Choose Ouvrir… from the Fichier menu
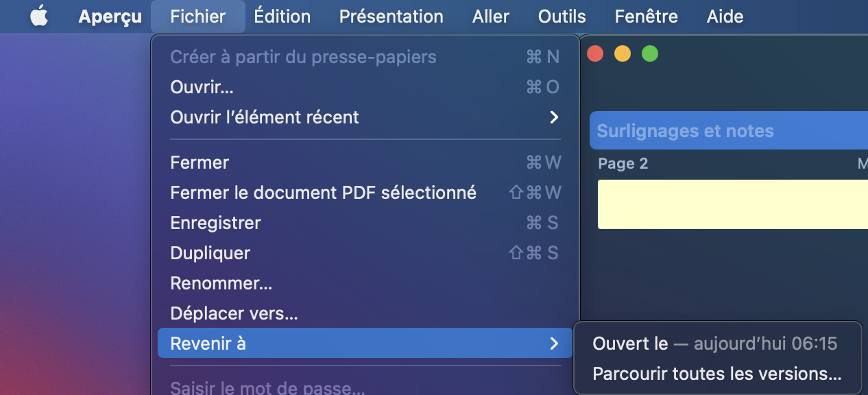Viewport: 868px width, 395px height. (202, 87)
